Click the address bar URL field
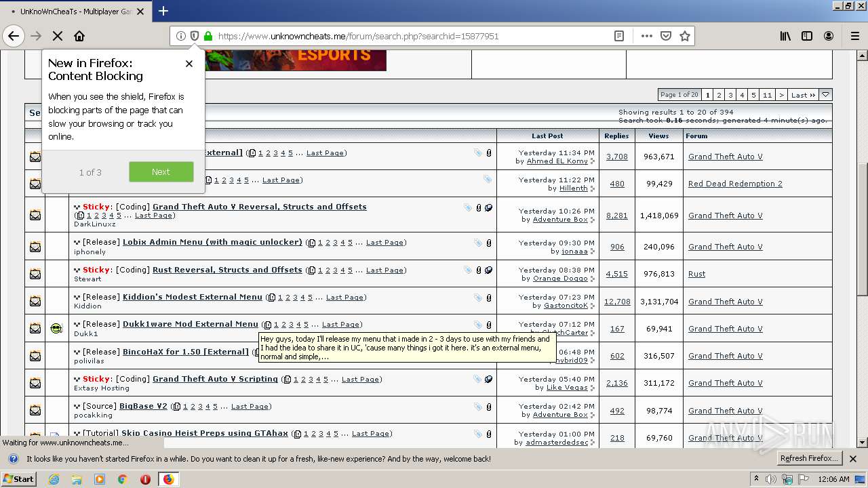 pos(412,36)
